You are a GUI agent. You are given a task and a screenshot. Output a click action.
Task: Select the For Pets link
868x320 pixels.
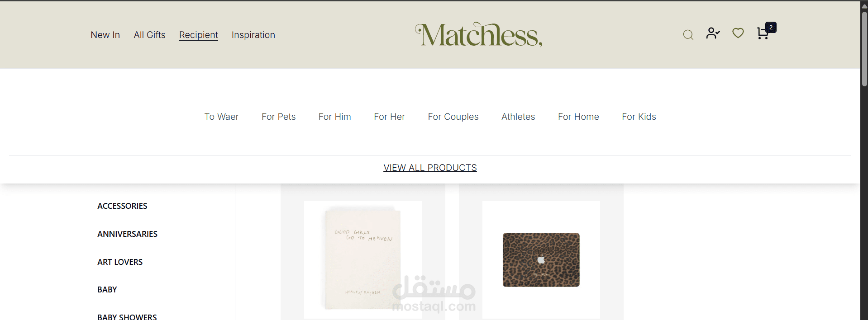point(279,117)
